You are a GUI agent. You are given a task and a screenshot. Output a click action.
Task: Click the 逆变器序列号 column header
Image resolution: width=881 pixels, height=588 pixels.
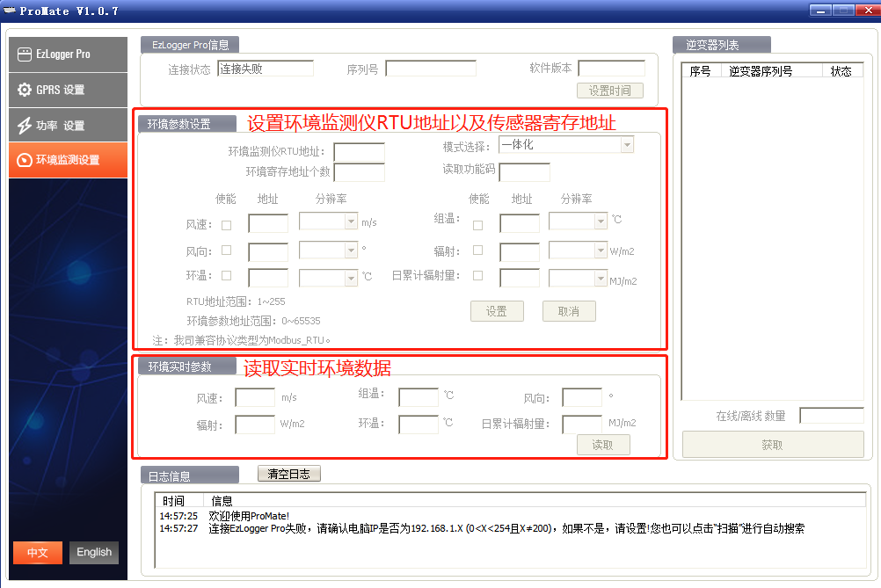[761, 71]
